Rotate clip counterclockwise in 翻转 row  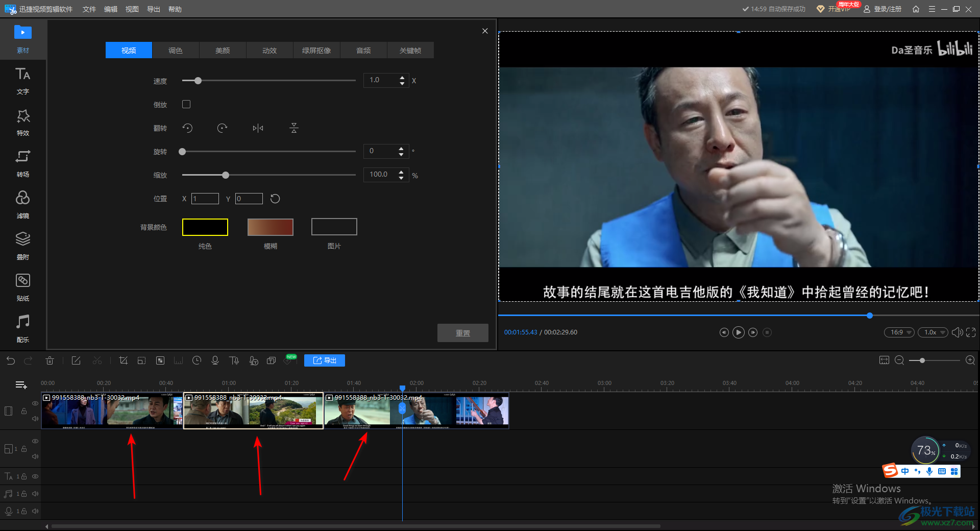click(x=187, y=128)
